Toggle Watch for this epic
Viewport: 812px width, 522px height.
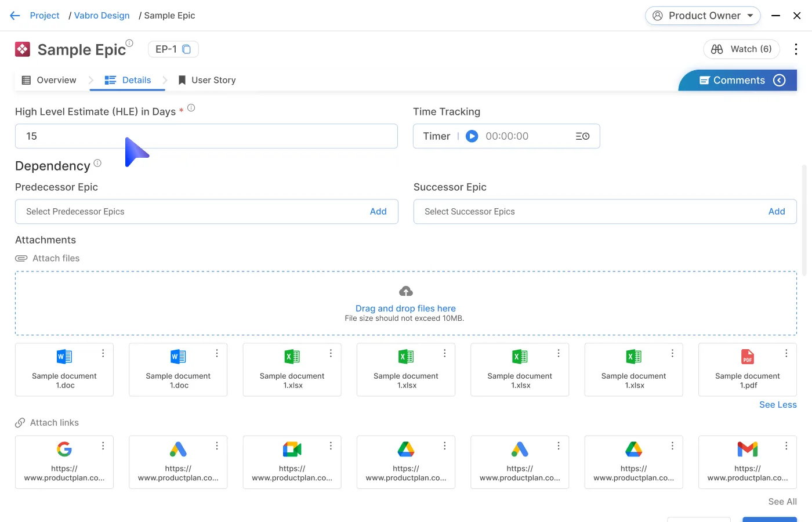tap(741, 49)
